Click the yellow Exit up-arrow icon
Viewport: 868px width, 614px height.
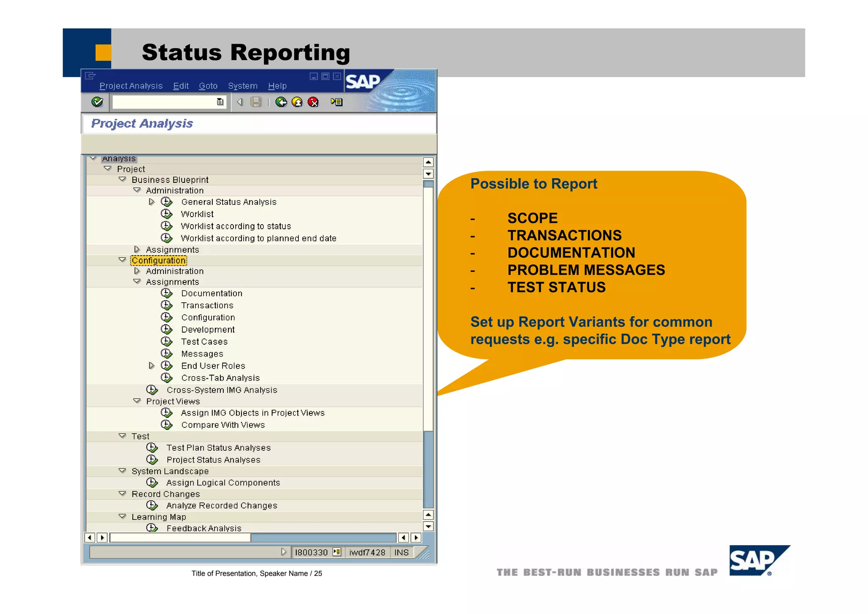point(297,102)
